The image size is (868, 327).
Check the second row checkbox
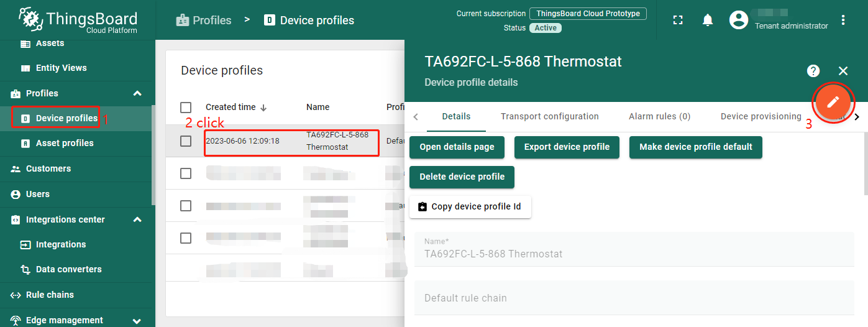click(186, 173)
